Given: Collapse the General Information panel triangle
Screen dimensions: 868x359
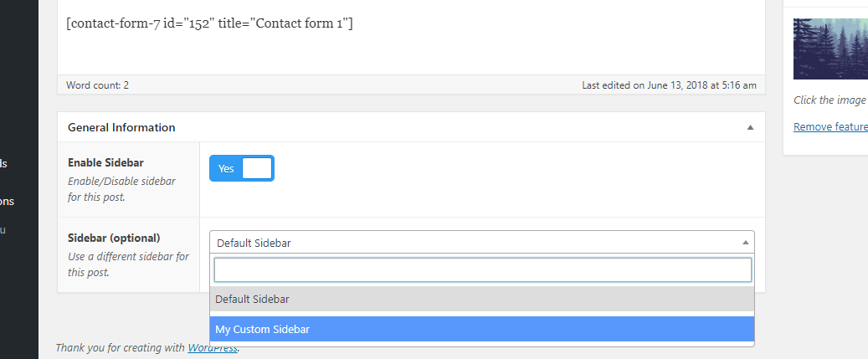Looking at the screenshot, I should 750,128.
